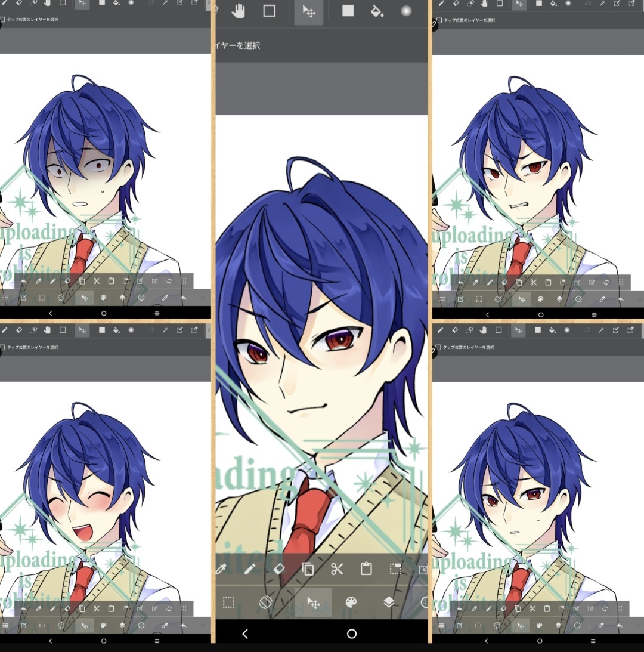This screenshot has width=644, height=652.
Task: Tap the scissors Cut icon in center screenshot
Action: point(338,568)
